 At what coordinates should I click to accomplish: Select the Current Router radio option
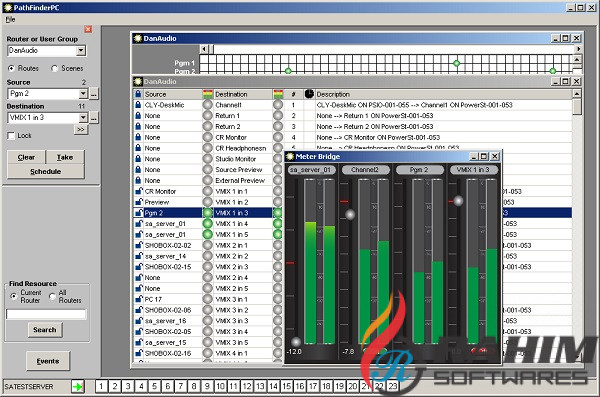pyautogui.click(x=13, y=296)
